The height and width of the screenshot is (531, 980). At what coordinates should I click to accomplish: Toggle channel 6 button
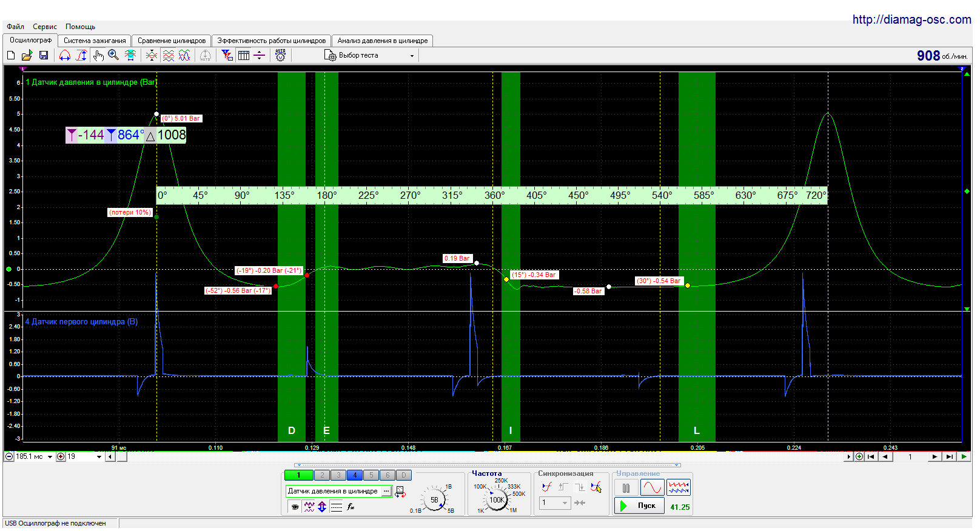click(x=388, y=475)
